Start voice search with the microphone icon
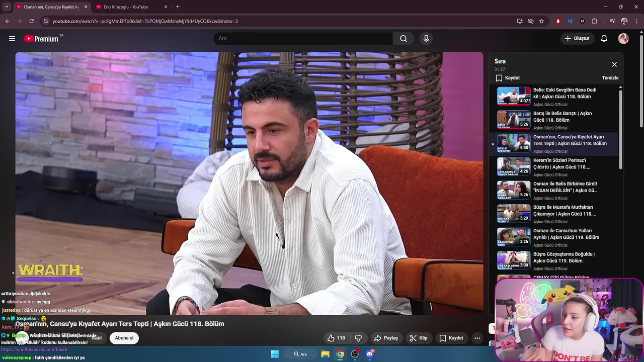Image resolution: width=644 pixels, height=362 pixels. tap(426, 39)
